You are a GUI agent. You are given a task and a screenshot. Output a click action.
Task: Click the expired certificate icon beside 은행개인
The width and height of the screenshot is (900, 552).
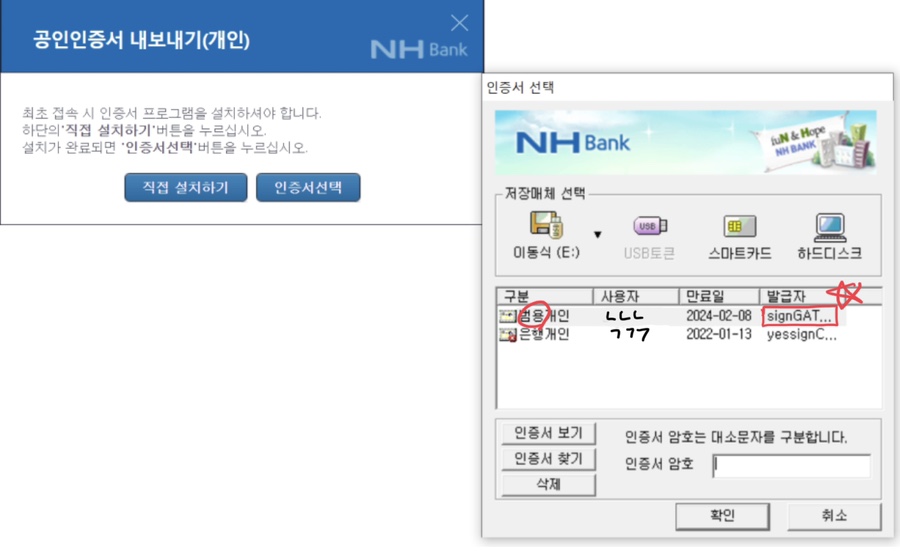pos(507,335)
